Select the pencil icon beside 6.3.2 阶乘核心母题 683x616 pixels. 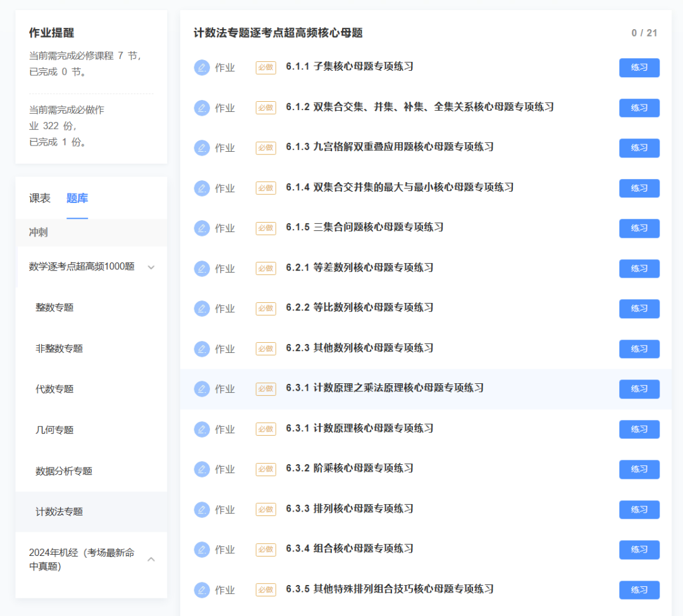point(202,469)
